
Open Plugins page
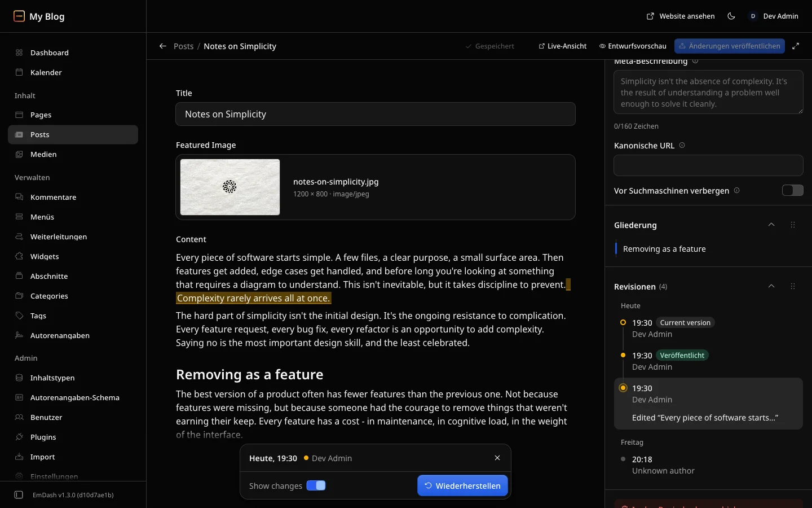tap(73, 437)
